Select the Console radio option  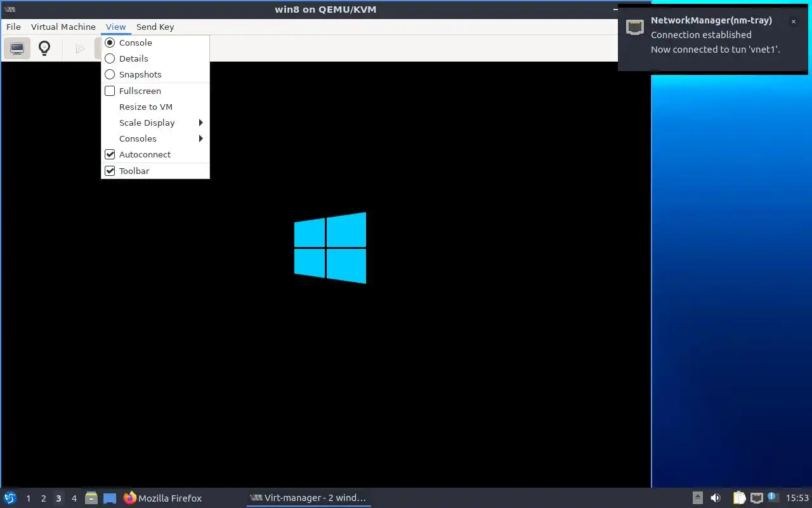tap(155, 43)
